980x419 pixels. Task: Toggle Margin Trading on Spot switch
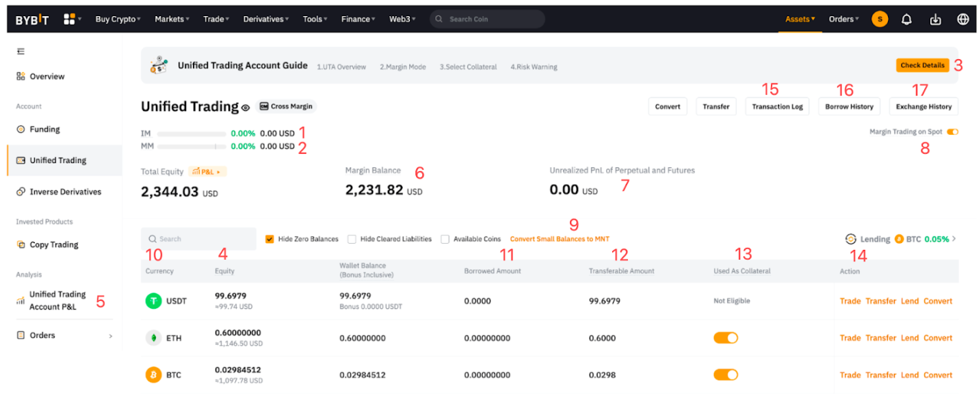pyautogui.click(x=952, y=132)
